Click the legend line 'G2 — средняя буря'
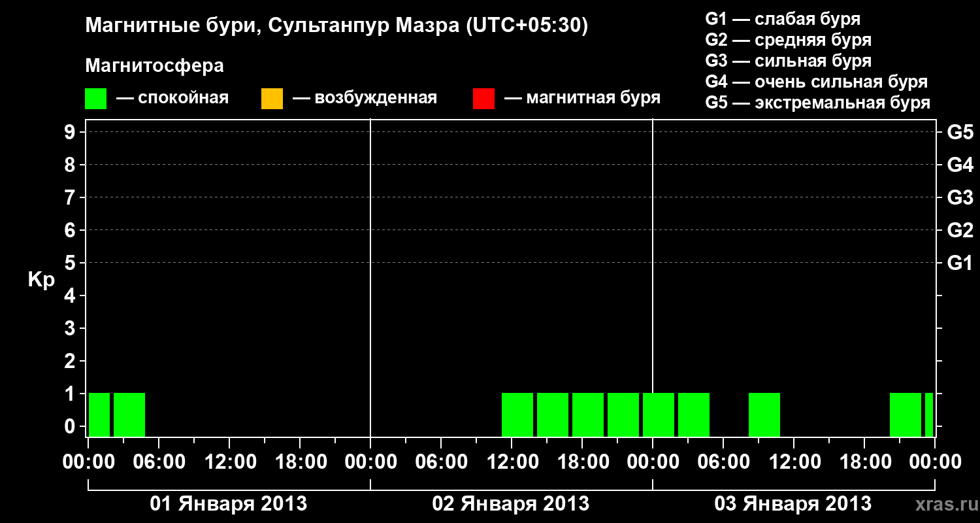Image resolution: width=980 pixels, height=523 pixels. [x=789, y=40]
